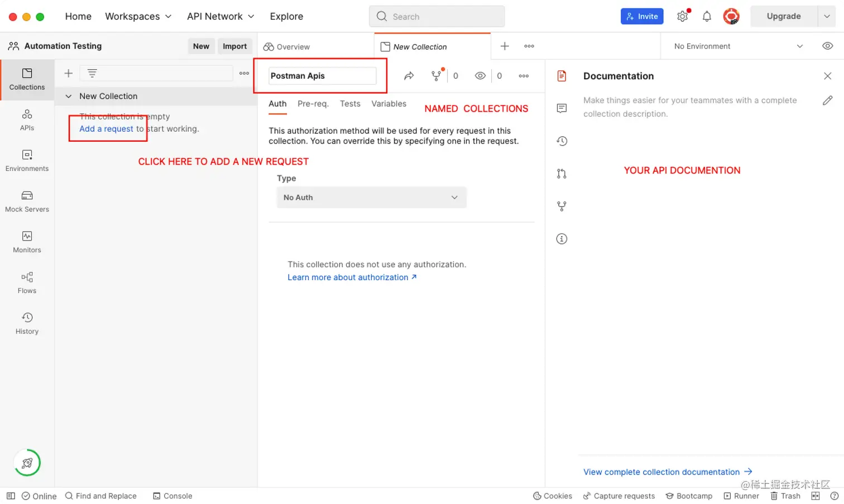Edit the documentation with the pencil icon
844x504 pixels.
coord(827,100)
